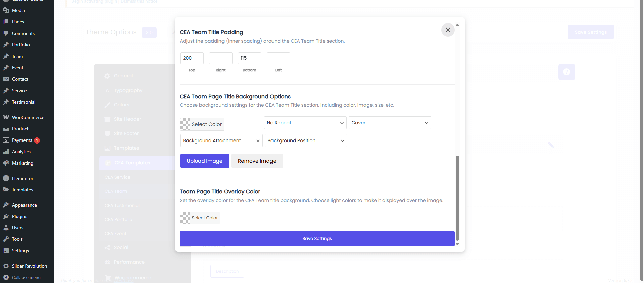Viewport: 644px width, 283px height.
Task: Open the Payments menu item
Action: [22, 140]
